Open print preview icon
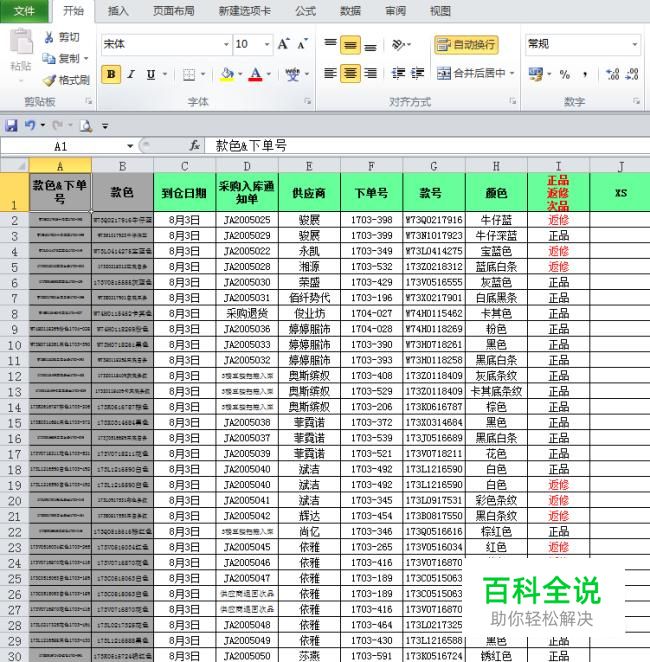 click(86, 125)
